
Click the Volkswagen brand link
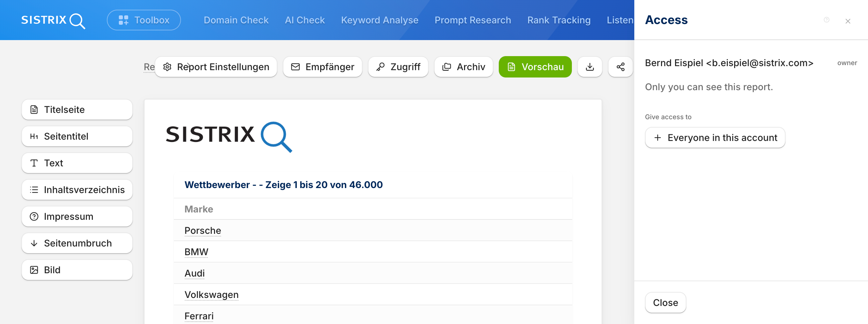point(211,295)
